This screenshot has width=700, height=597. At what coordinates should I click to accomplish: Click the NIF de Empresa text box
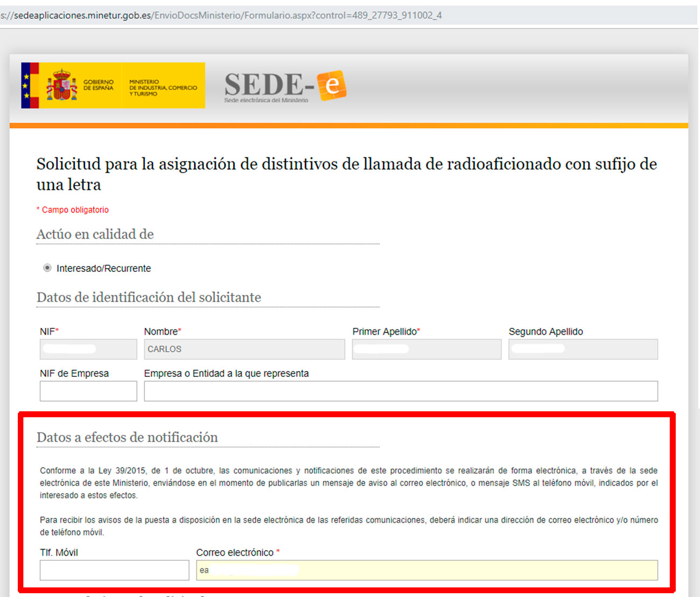[x=88, y=391]
